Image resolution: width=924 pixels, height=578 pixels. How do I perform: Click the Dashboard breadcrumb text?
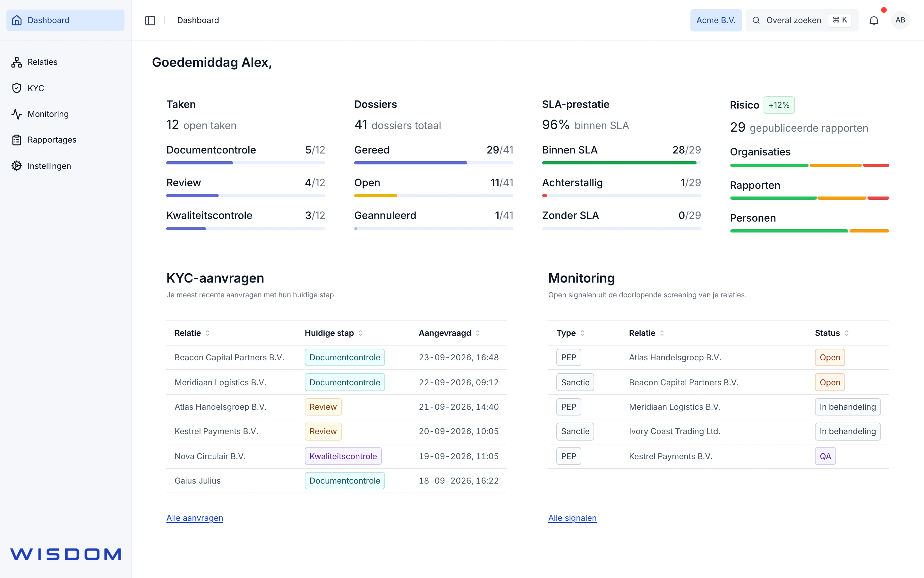(198, 20)
